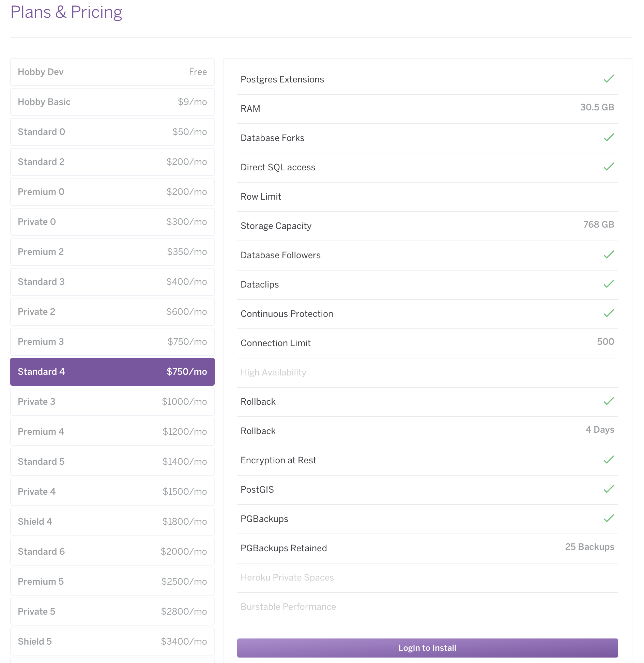Click the PostGIS checkmark icon
The height and width of the screenshot is (663, 644).
(609, 489)
